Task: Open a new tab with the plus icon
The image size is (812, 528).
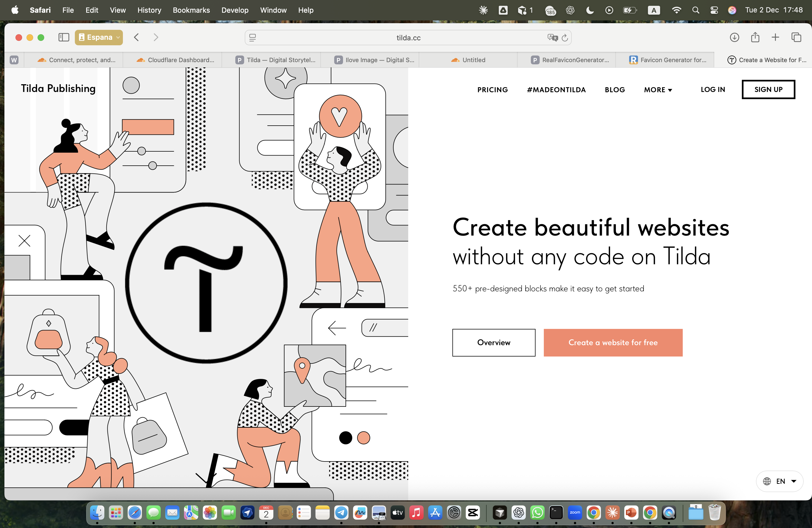Action: (x=775, y=38)
